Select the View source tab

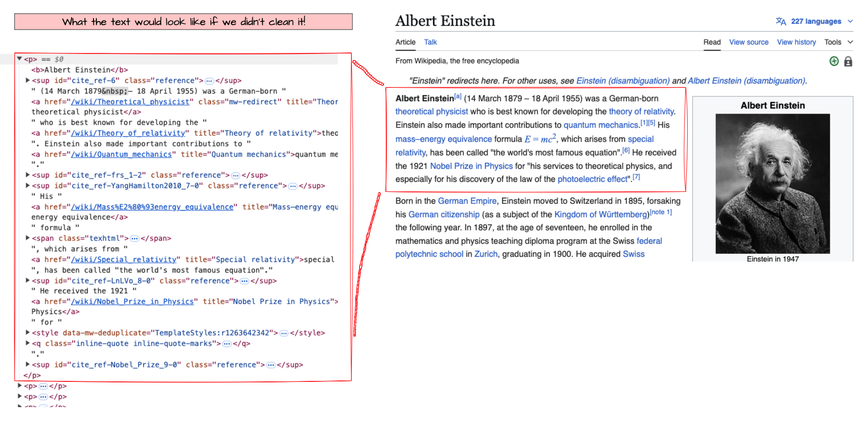(x=748, y=42)
